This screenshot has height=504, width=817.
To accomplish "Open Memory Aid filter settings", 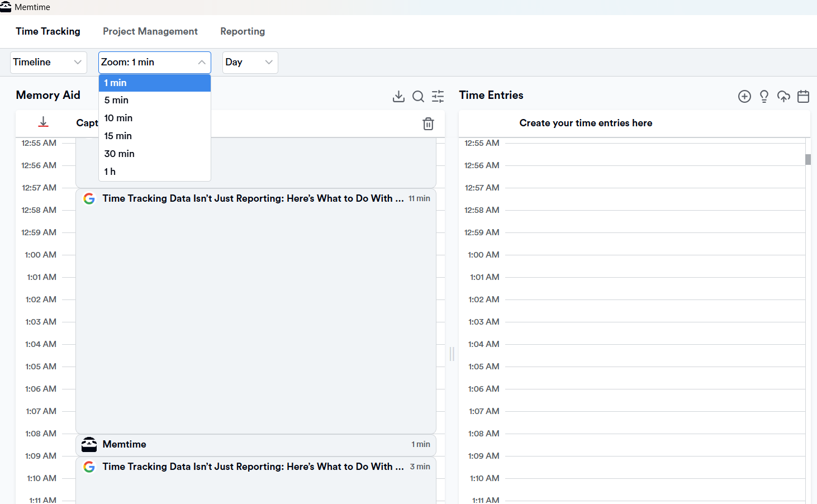I will click(x=438, y=96).
